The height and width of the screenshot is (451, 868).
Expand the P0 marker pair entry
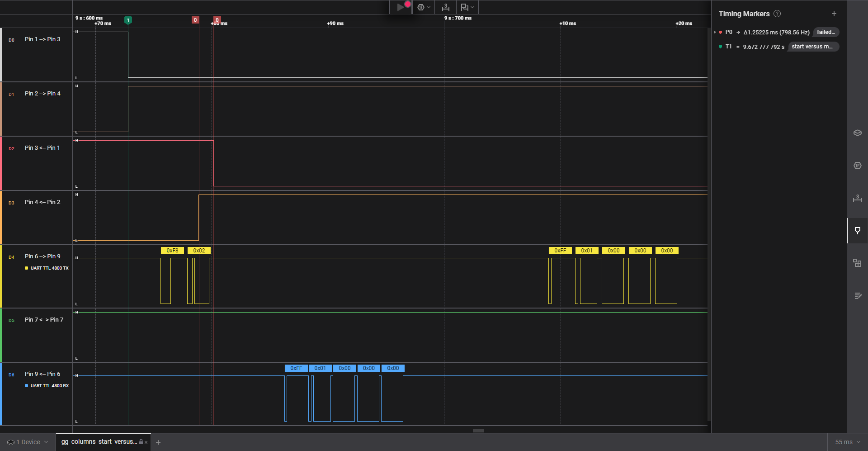pyautogui.click(x=715, y=33)
